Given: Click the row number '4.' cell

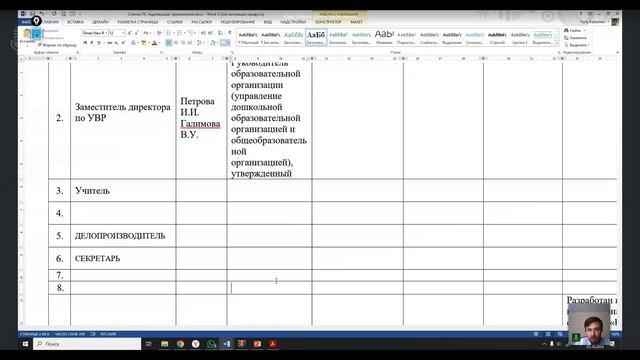Looking at the screenshot, I should click(60, 213).
